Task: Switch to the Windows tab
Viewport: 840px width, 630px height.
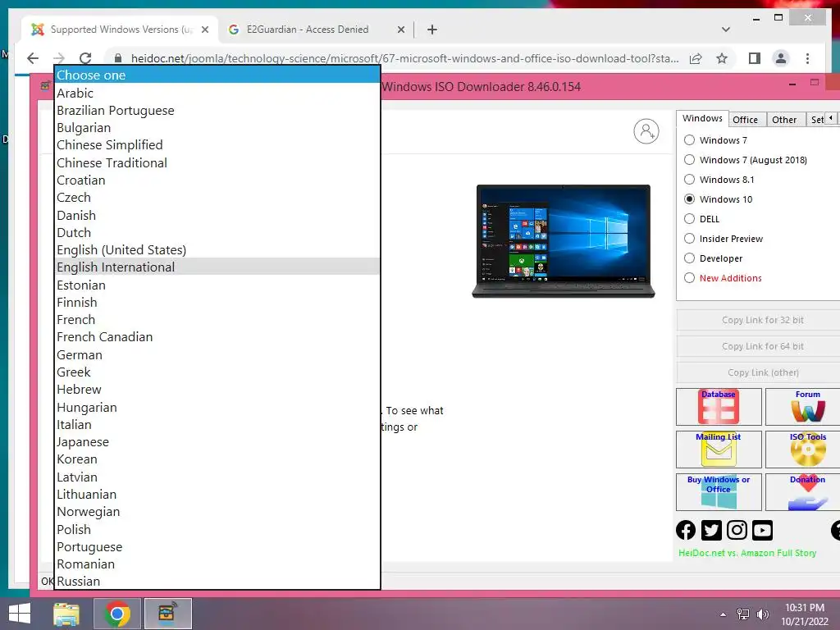Action: point(702,118)
